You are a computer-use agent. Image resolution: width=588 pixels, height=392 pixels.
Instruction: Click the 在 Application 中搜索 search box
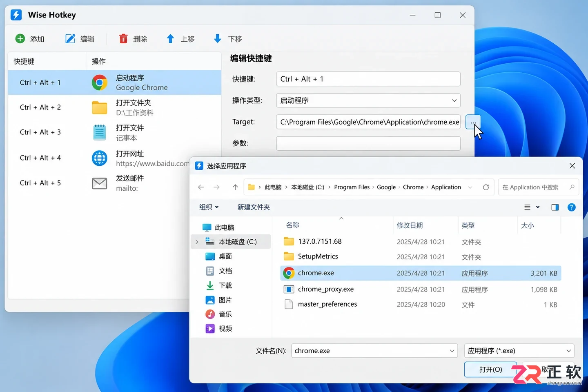click(x=539, y=187)
